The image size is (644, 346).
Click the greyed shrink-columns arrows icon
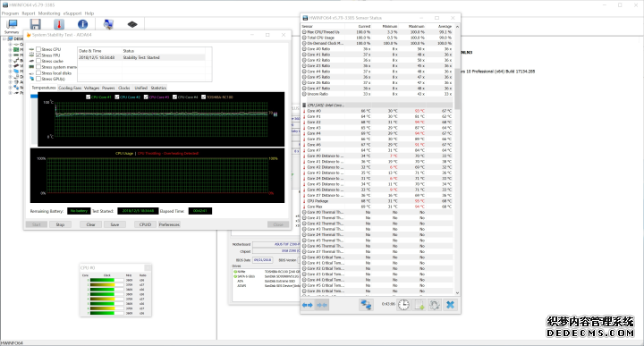322,305
